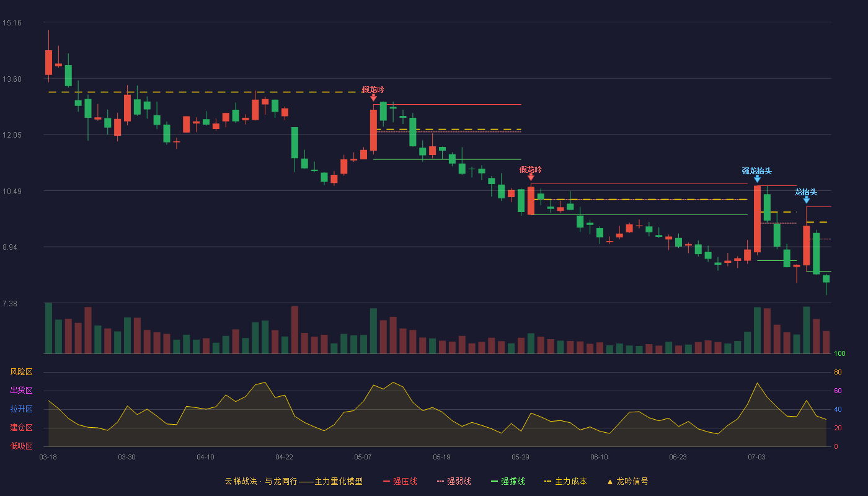Click the first volume bar at 03-18
This screenshot has height=496, width=868.
coord(48,328)
